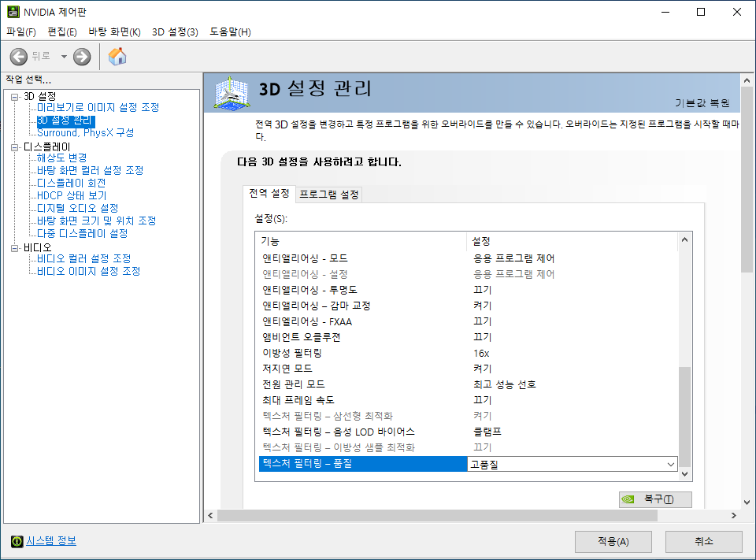Click the settings list scrollbar thumb

point(684,417)
